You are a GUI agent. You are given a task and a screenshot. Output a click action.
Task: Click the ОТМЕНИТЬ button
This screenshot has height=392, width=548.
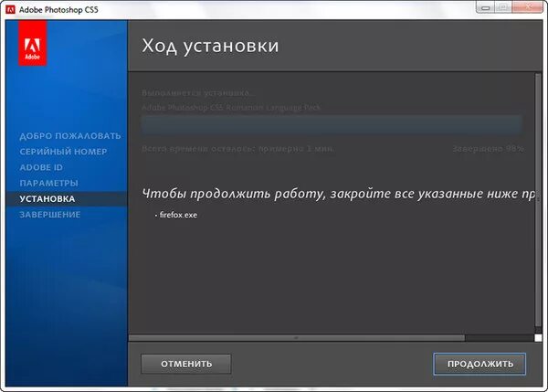[186, 364]
